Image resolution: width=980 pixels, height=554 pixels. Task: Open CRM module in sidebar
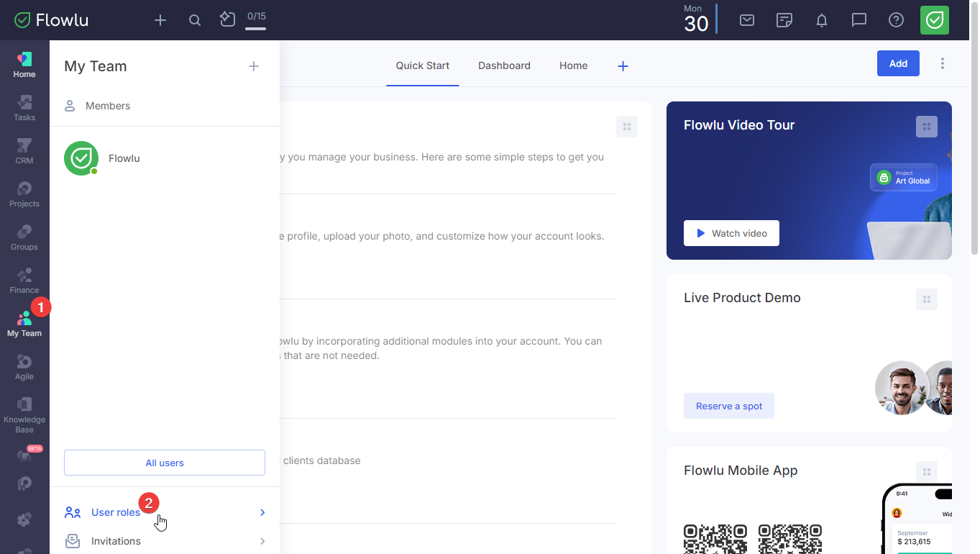point(24,151)
